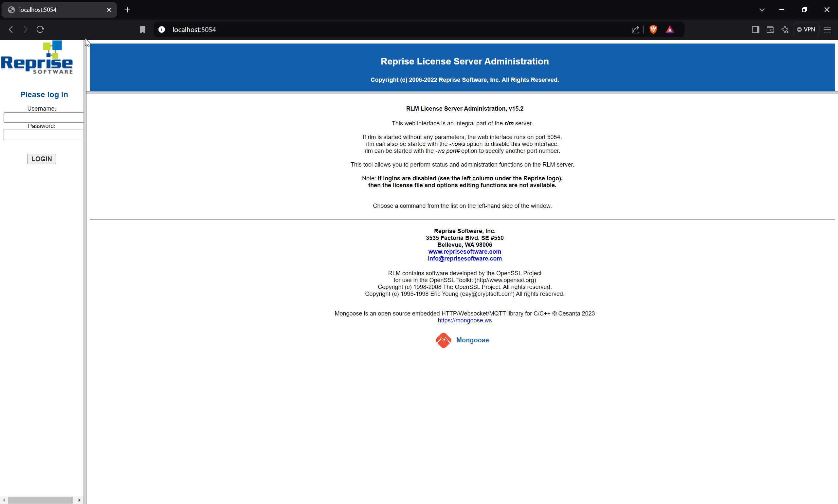Click the https://mongoose.ws link
This screenshot has height=504, width=838.
tap(465, 320)
